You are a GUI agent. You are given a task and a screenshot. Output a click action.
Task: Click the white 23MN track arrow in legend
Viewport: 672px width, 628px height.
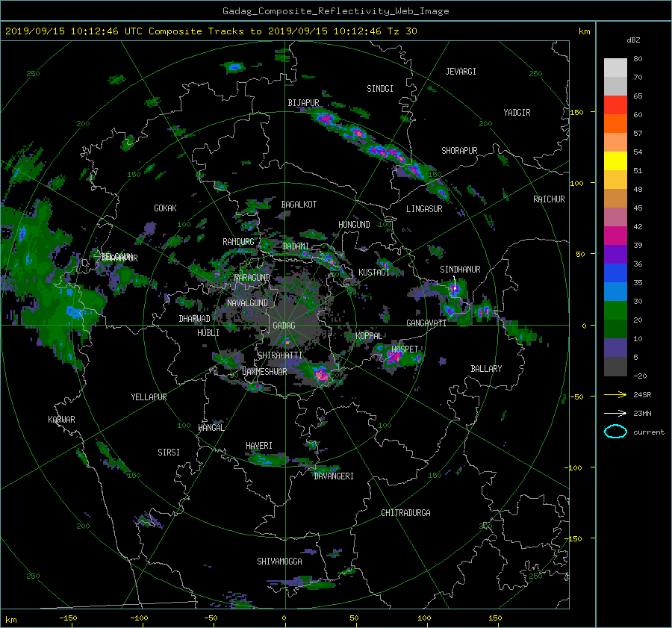tap(615, 413)
